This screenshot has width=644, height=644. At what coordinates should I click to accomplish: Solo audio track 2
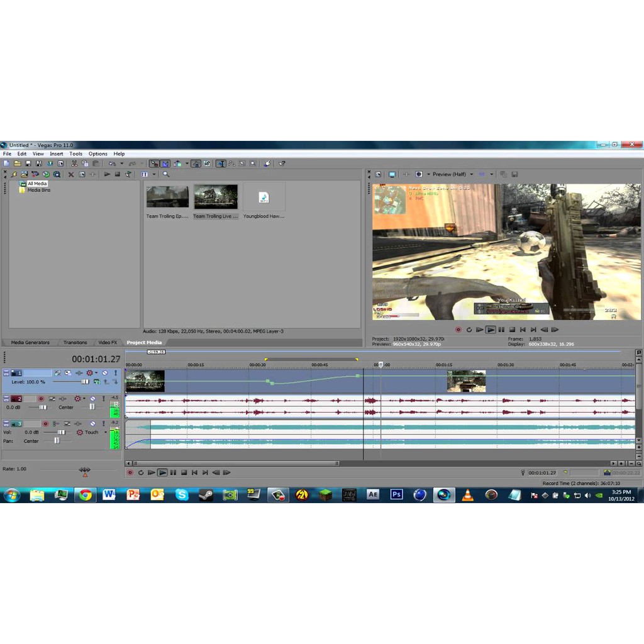103,399
